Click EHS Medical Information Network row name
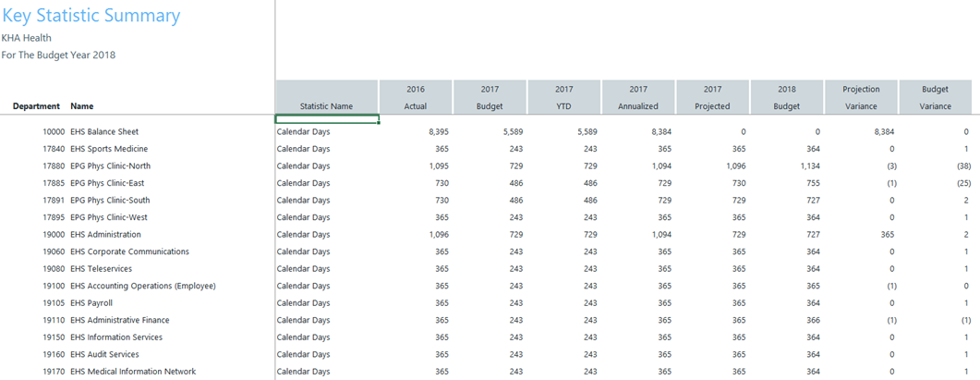Screen dimensions: 980x380 (x=133, y=372)
